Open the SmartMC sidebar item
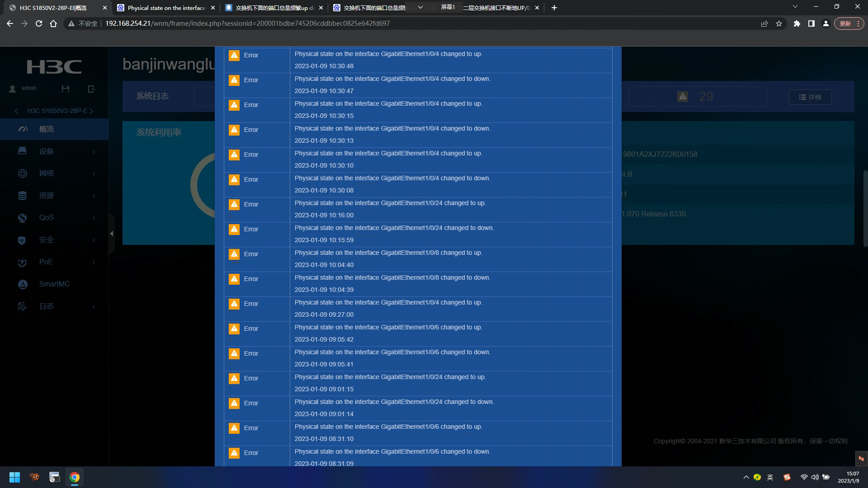Image resolution: width=868 pixels, height=488 pixels. [x=54, y=284]
